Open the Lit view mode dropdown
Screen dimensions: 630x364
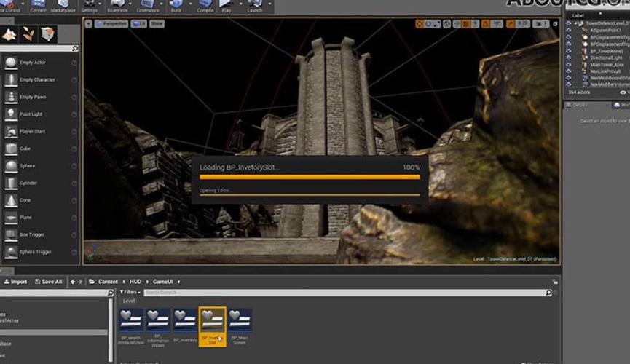pyautogui.click(x=139, y=24)
